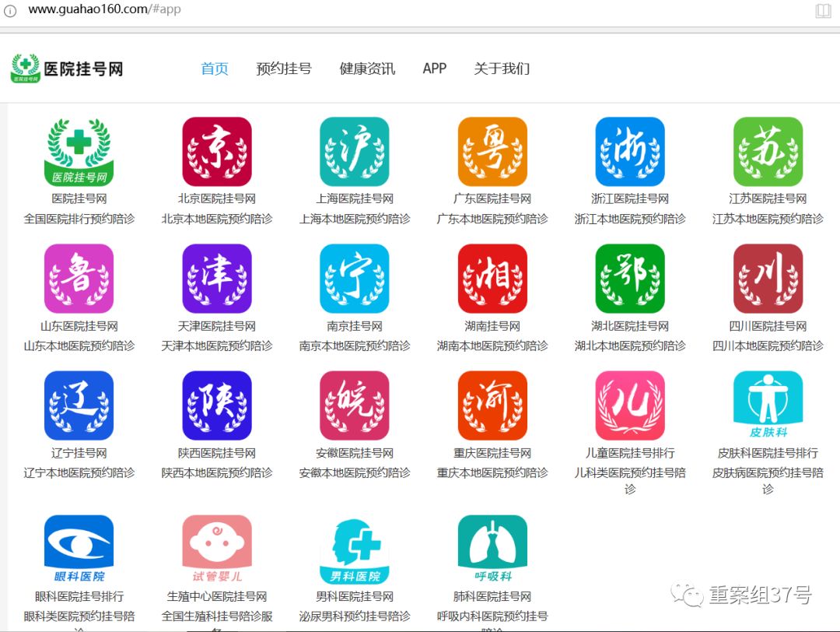Open the orange 粤 Guangdong app icon
This screenshot has height=632, width=840.
pos(492,152)
